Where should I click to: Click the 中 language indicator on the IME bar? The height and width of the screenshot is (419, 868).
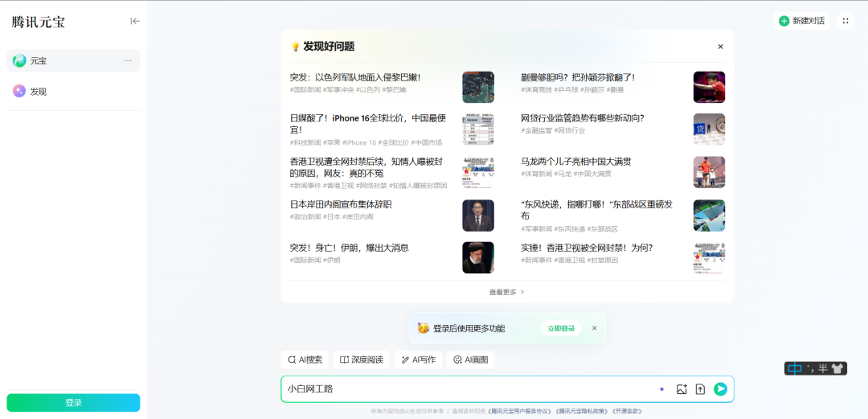[x=795, y=368]
